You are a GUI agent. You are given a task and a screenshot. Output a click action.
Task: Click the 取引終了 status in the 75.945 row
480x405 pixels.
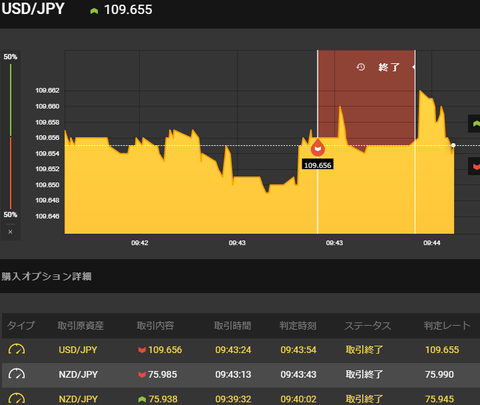364,399
